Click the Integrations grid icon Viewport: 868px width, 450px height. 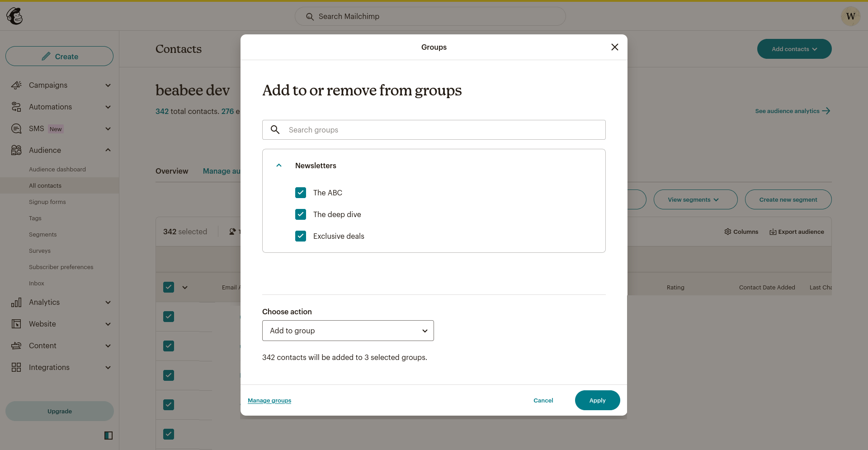pyautogui.click(x=16, y=367)
